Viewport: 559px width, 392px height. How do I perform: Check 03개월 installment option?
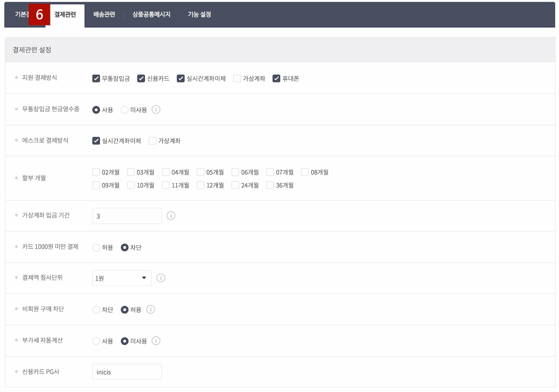131,172
